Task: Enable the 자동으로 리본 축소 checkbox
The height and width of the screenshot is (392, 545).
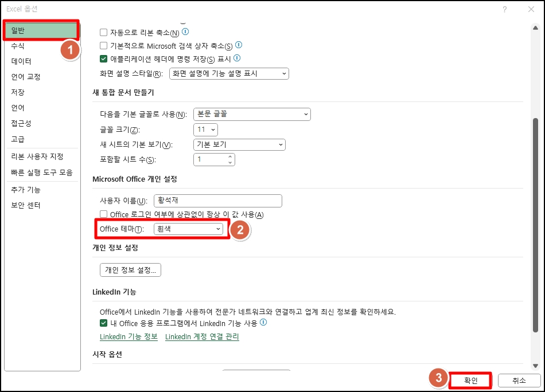Action: coord(104,32)
